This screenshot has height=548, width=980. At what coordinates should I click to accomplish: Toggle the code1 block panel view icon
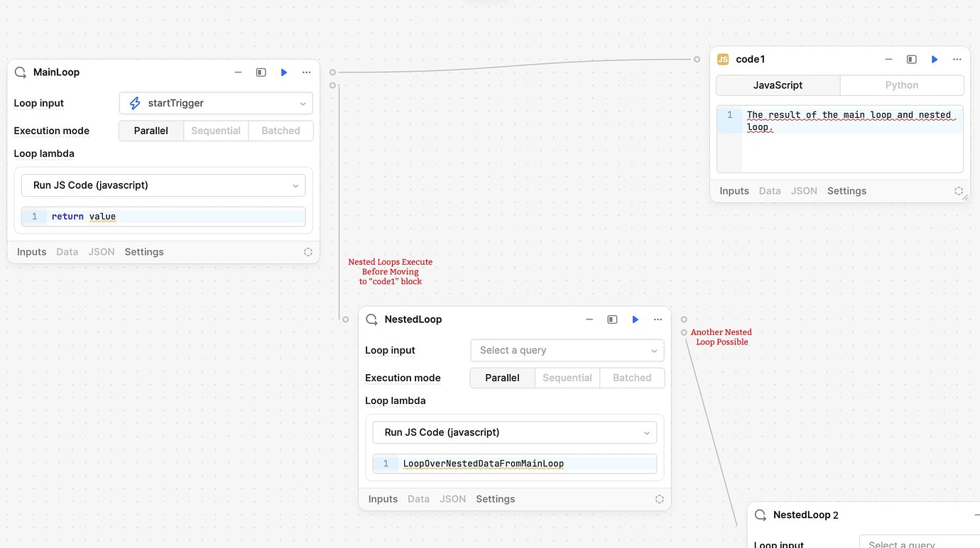point(912,60)
